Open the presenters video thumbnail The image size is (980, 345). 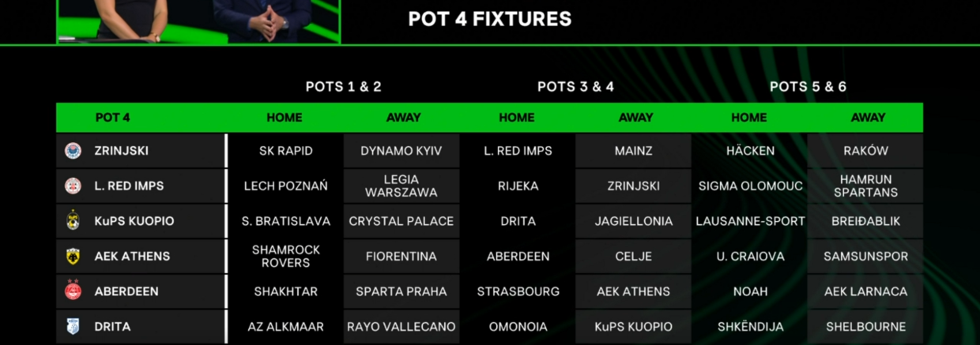click(x=198, y=21)
